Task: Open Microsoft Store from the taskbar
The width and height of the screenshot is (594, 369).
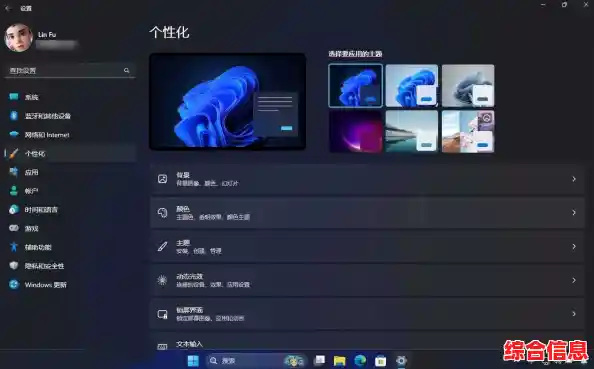Action: [380, 361]
